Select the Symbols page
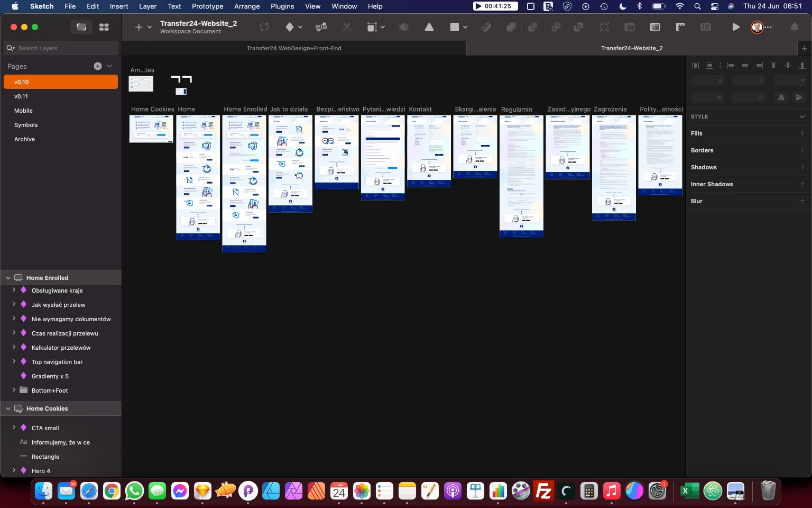This screenshot has height=508, width=812. 26,125
